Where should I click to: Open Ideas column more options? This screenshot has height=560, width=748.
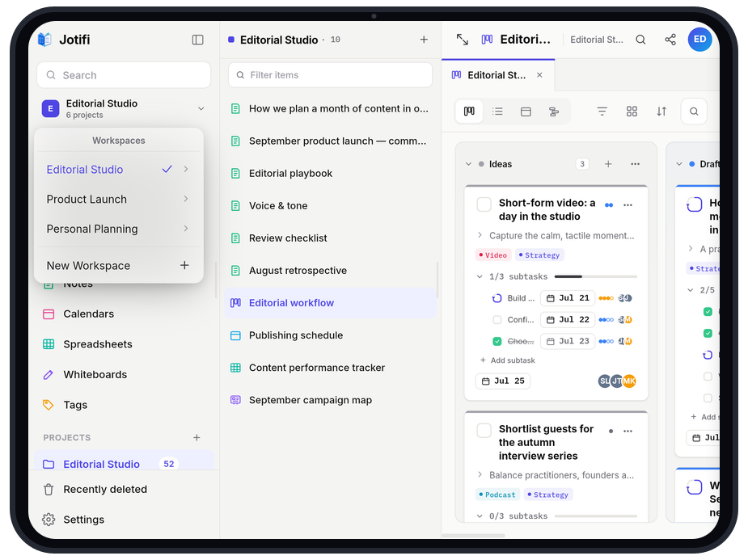click(635, 164)
